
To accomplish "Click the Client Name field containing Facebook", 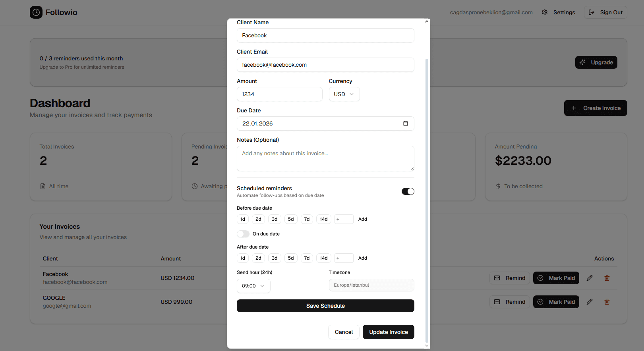I will [325, 35].
